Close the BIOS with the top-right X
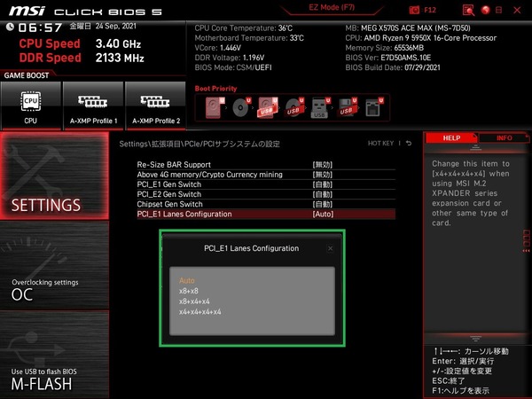 coord(517,10)
